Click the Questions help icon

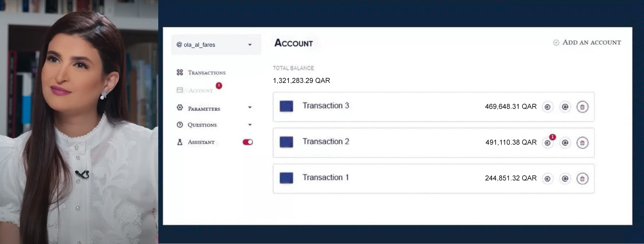pyautogui.click(x=180, y=125)
